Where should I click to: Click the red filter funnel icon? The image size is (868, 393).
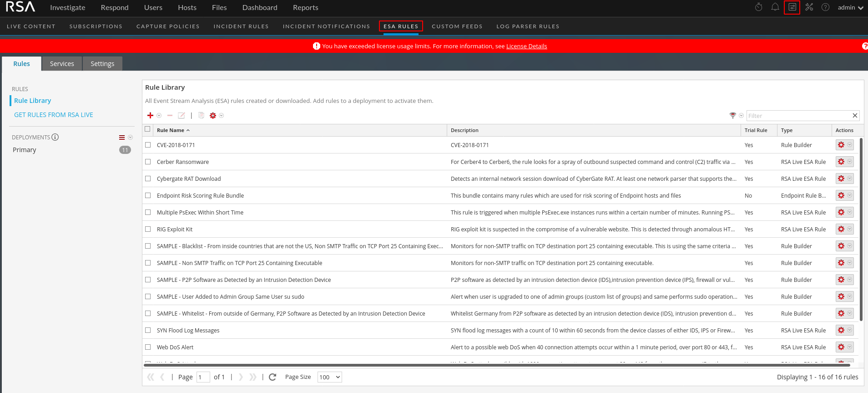coord(732,116)
